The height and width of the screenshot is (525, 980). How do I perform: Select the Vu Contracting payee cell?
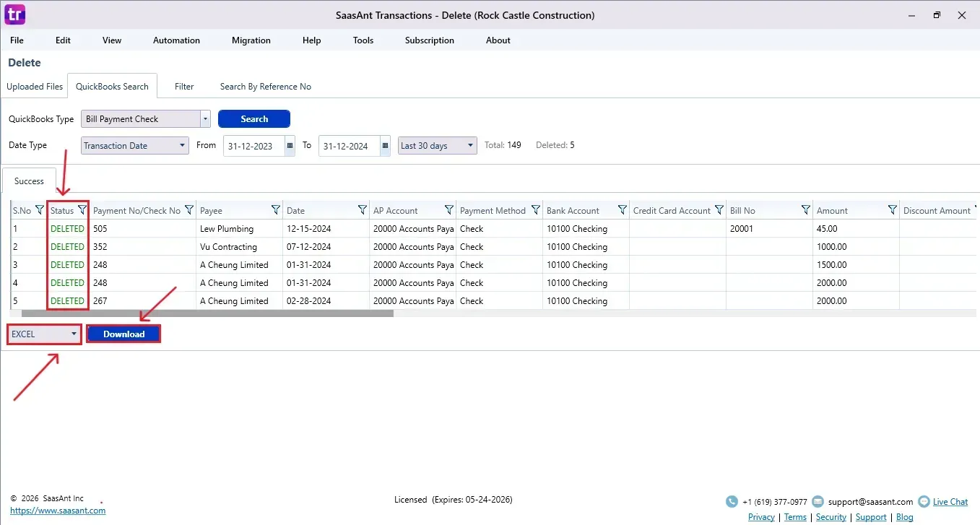[x=239, y=246]
